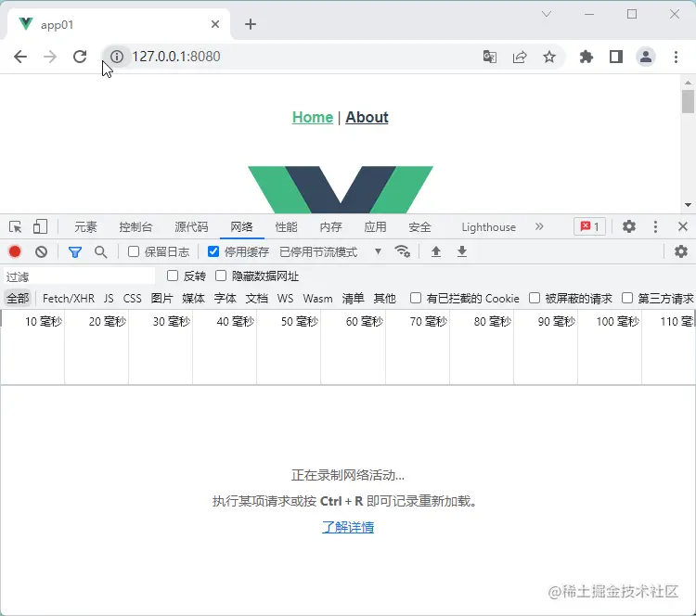Viewport: 696px width, 616px height.
Task: Filter requests by 媒体
Action: [193, 298]
